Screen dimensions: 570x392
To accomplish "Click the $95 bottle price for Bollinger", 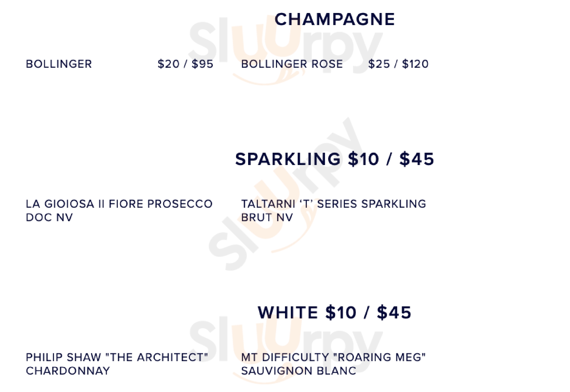I will point(202,64).
